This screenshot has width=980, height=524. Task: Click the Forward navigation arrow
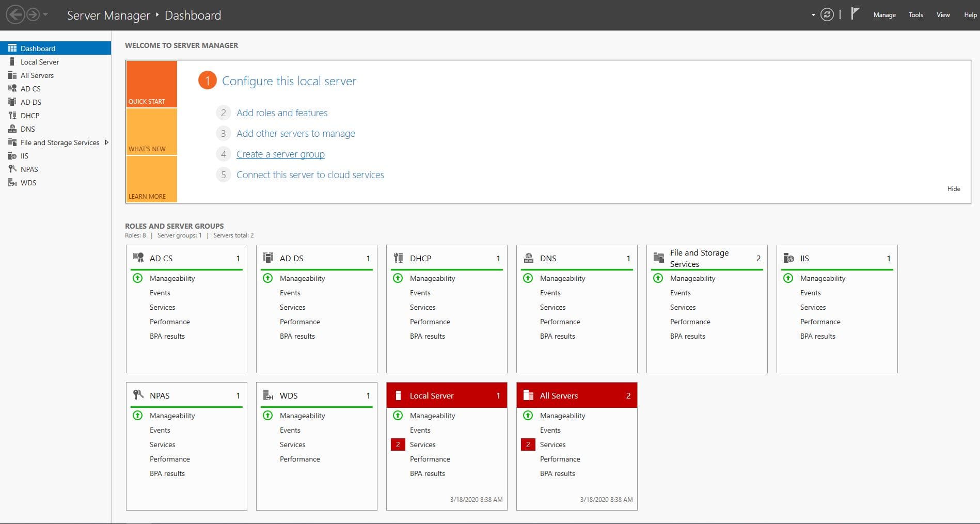coord(33,14)
